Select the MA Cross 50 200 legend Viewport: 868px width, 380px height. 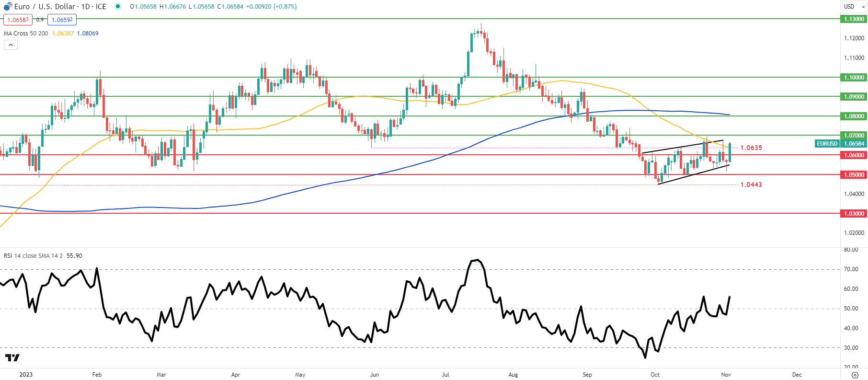click(26, 33)
